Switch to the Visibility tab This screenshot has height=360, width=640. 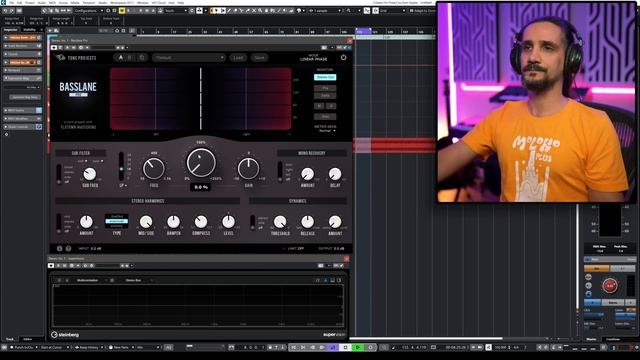tap(29, 29)
